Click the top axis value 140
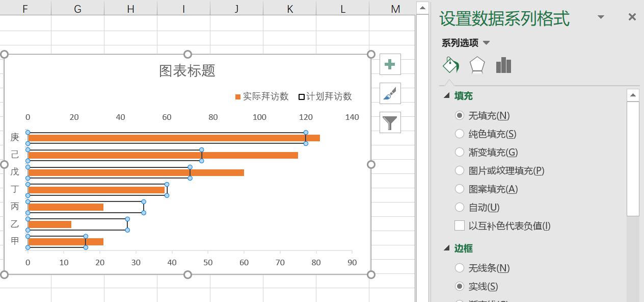This screenshot has width=644, height=302. [x=352, y=117]
